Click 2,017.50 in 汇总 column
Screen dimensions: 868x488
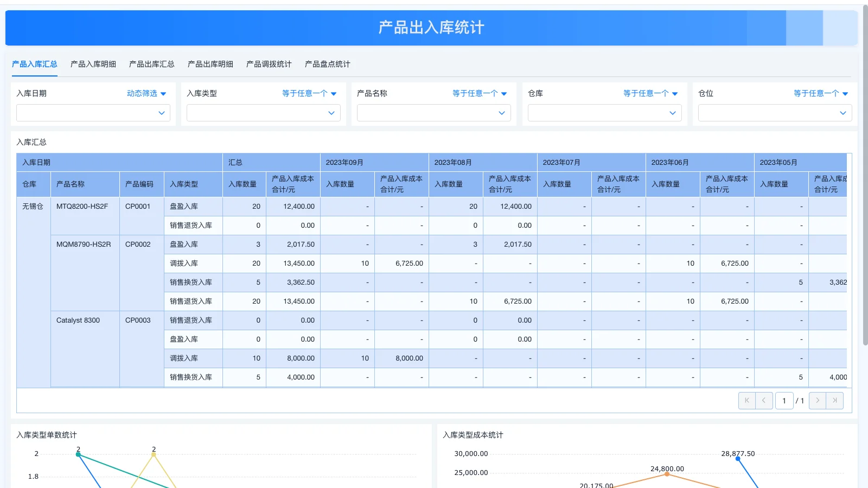293,245
